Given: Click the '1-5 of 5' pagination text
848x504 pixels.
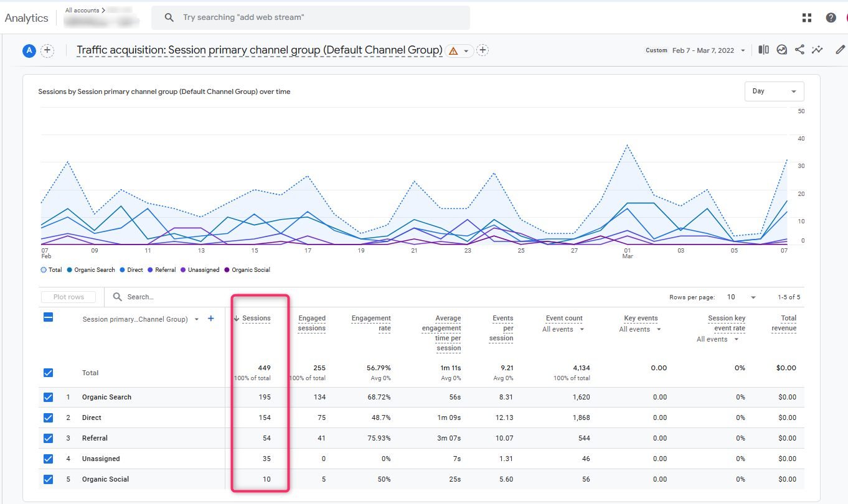Looking at the screenshot, I should click(789, 297).
